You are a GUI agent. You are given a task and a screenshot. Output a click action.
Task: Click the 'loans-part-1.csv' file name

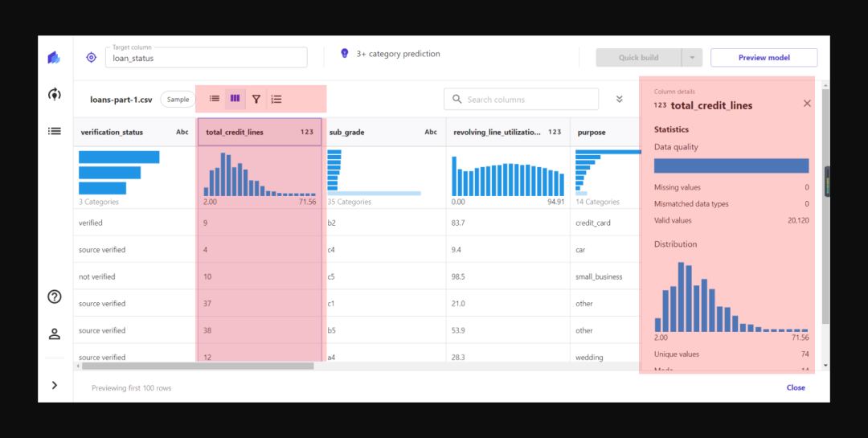coord(121,100)
